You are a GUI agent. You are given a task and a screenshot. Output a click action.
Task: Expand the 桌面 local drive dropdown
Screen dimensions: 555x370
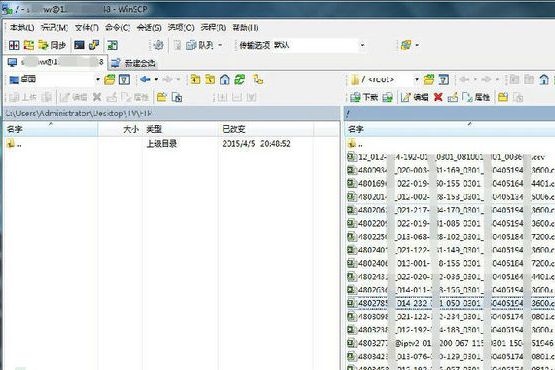(x=98, y=80)
